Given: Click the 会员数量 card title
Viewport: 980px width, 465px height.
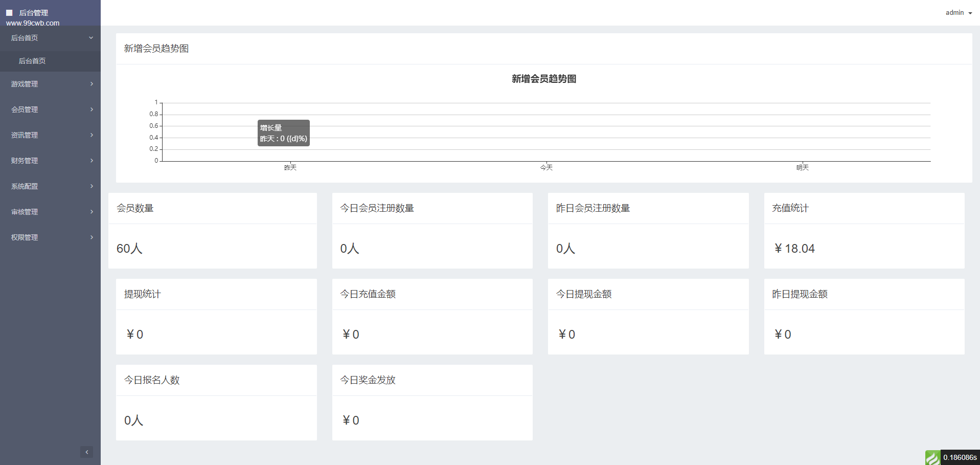Looking at the screenshot, I should (x=135, y=208).
